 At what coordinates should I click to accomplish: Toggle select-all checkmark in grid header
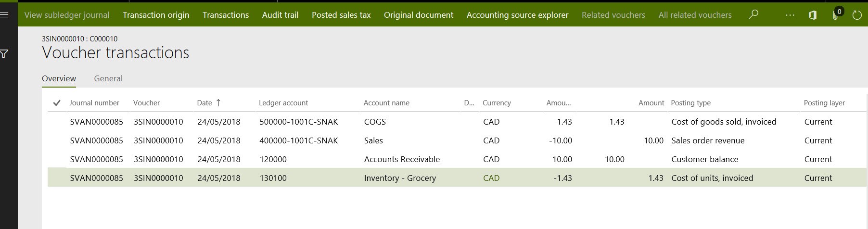tap(57, 103)
